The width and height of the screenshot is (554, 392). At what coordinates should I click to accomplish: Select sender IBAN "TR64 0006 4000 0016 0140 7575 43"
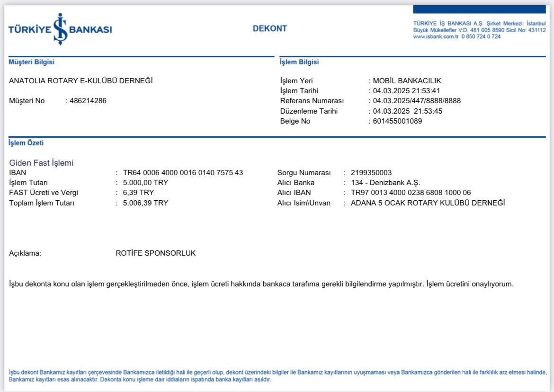tap(183, 173)
